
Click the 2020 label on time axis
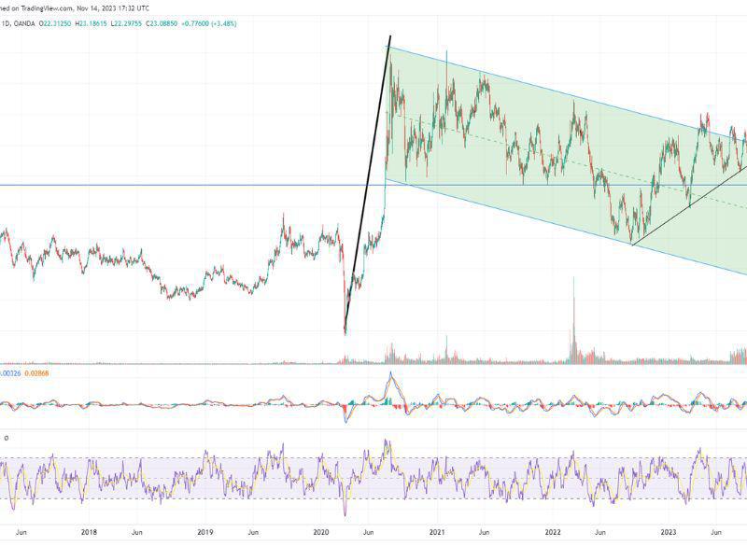pyautogui.click(x=321, y=532)
